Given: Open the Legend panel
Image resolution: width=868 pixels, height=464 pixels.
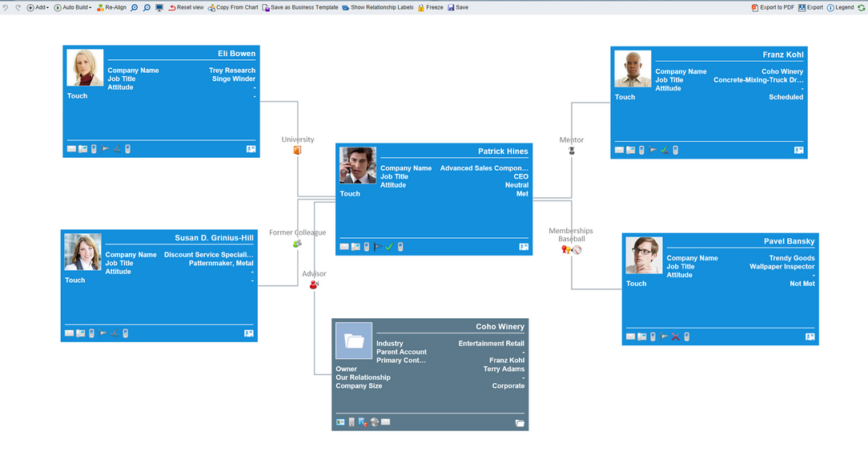Looking at the screenshot, I should (x=840, y=7).
